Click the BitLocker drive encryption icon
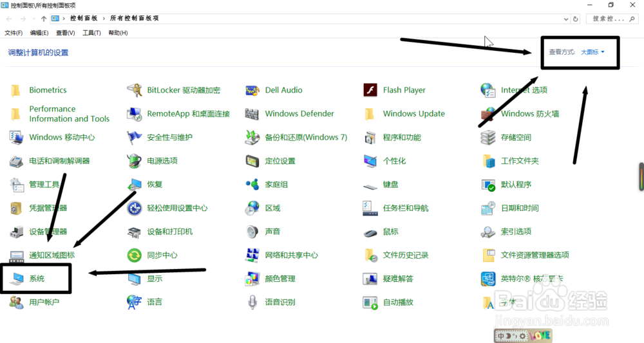The image size is (644, 343). [135, 90]
